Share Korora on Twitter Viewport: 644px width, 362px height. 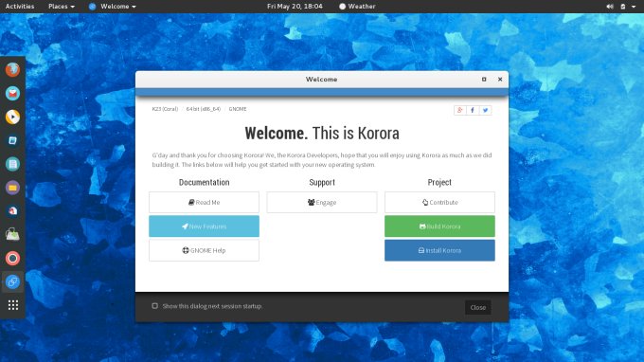pyautogui.click(x=486, y=110)
